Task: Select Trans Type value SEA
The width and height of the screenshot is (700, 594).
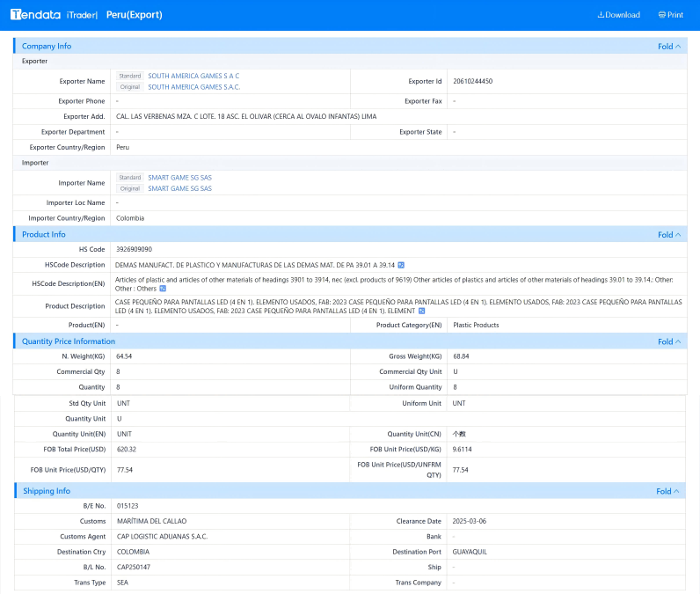Action: tap(122, 583)
